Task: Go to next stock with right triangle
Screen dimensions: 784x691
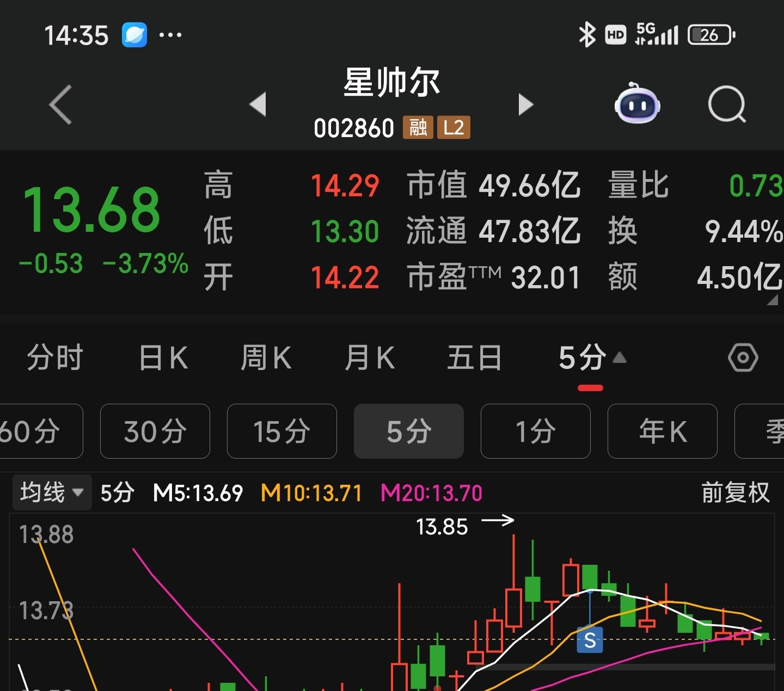Action: click(525, 104)
